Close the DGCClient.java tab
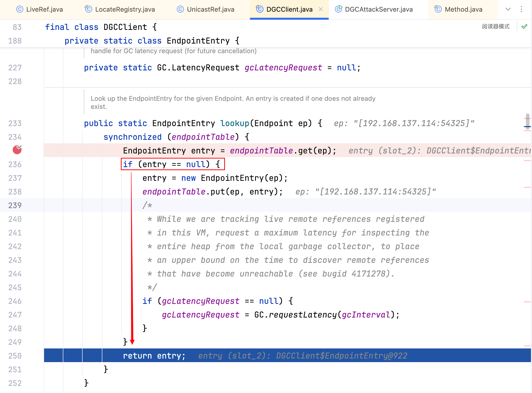This screenshot has height=393, width=532. [x=321, y=9]
